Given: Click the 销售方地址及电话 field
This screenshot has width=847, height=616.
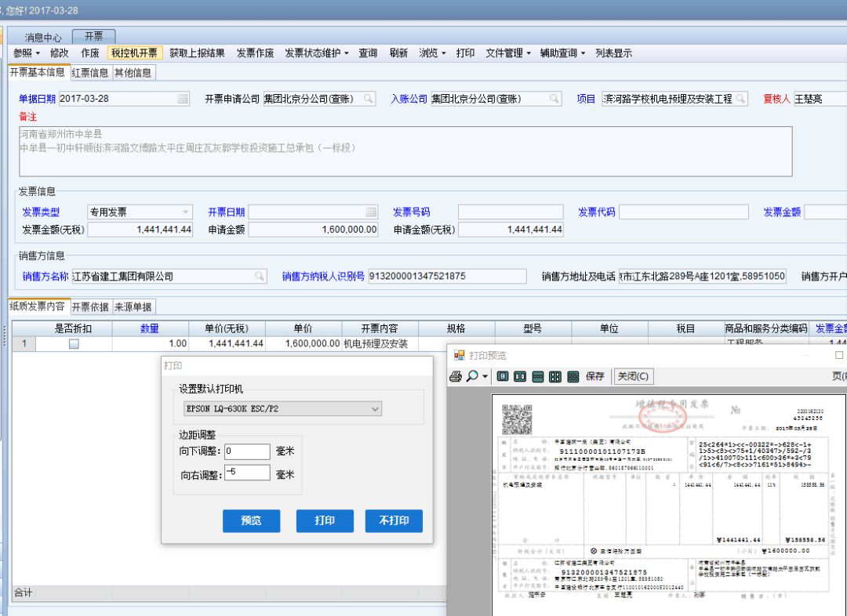Looking at the screenshot, I should coord(702,277).
